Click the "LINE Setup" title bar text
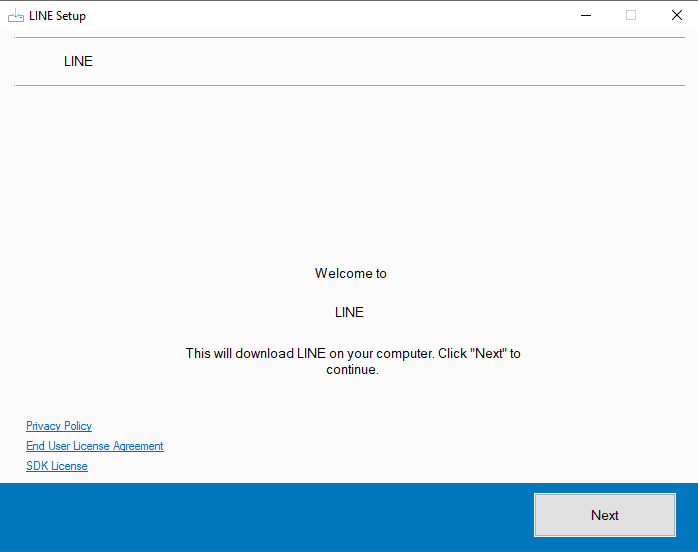This screenshot has height=552, width=698. pos(57,16)
